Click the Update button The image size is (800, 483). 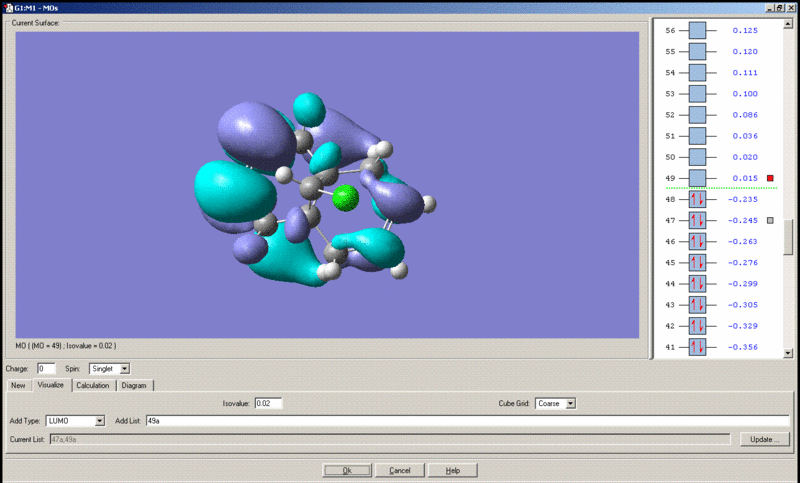coord(765,439)
